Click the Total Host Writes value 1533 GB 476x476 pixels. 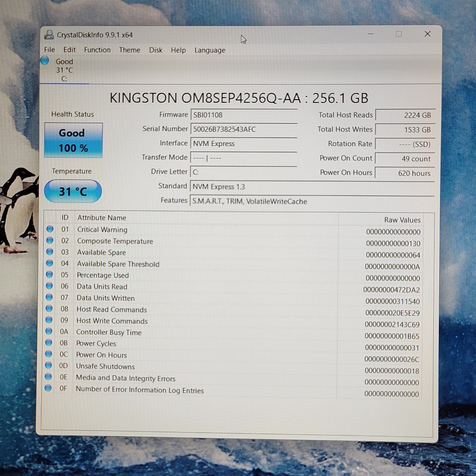405,129
